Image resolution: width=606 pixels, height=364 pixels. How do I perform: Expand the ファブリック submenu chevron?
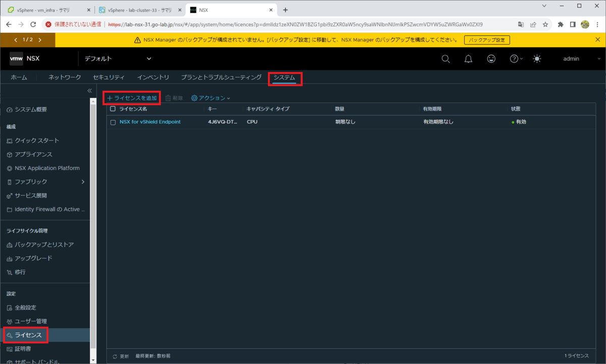coord(83,182)
